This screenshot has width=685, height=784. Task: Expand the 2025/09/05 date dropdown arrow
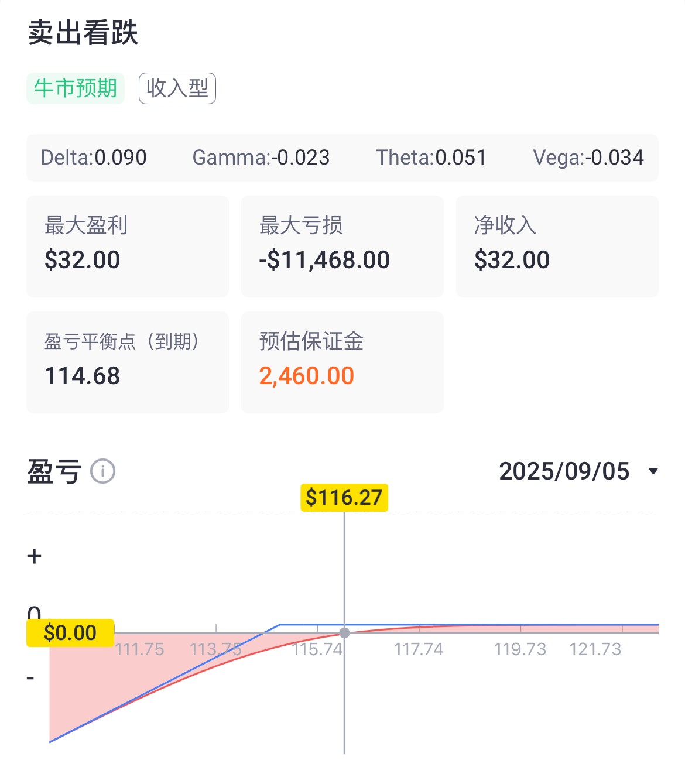click(653, 471)
